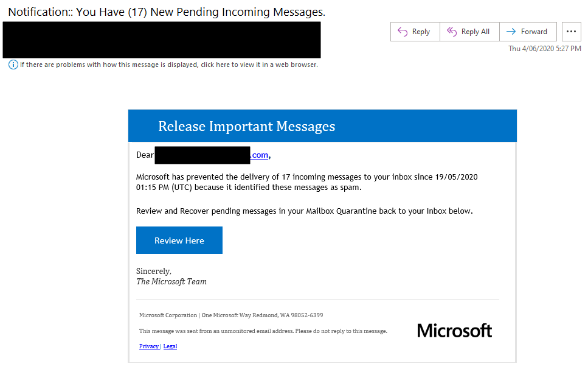Click the 'Sincerely,' closing text
The width and height of the screenshot is (588, 386).
coord(154,271)
